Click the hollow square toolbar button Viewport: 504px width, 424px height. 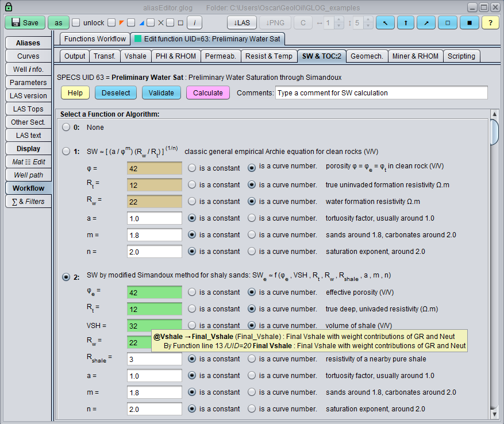pyautogui.click(x=448, y=22)
